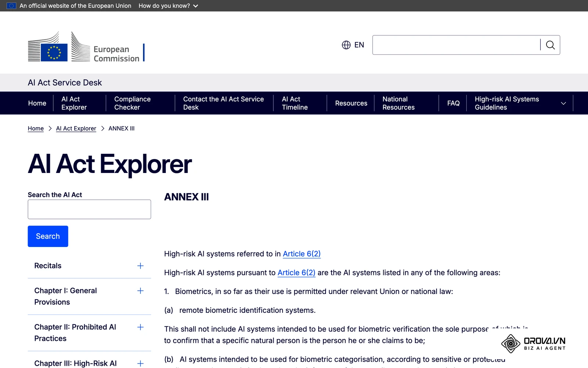Click the AI Act Service Desk site title
Viewport: 588px width, 368px height.
(x=65, y=82)
